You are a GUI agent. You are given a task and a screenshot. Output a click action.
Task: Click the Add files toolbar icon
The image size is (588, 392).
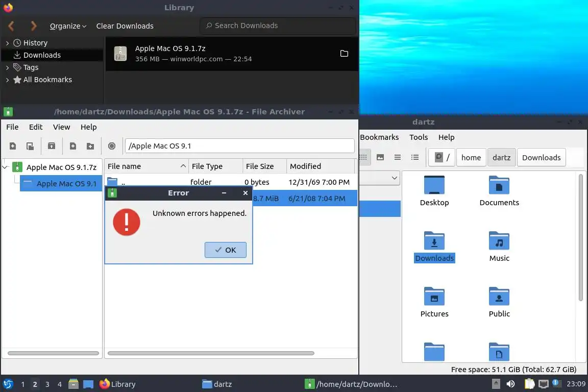click(73, 146)
